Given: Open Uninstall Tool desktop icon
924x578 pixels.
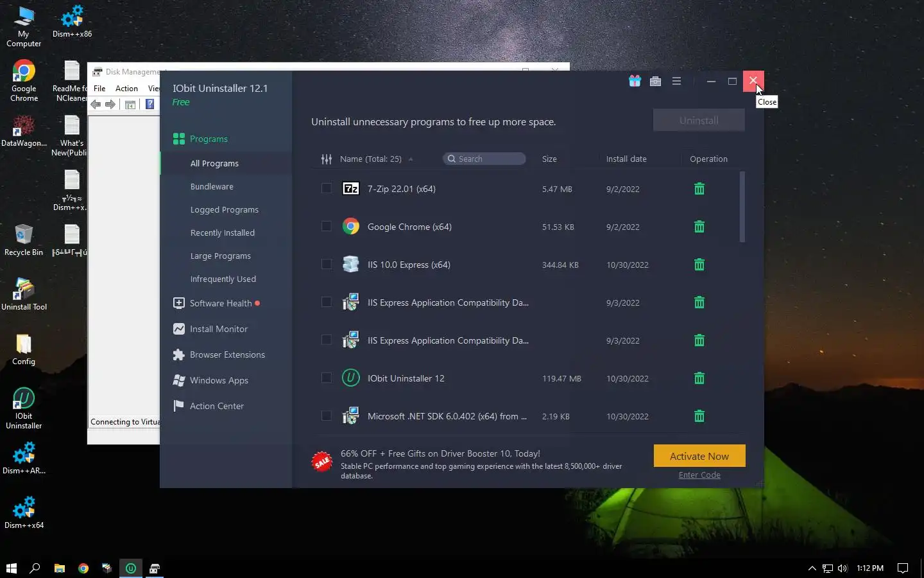Looking at the screenshot, I should click(24, 294).
